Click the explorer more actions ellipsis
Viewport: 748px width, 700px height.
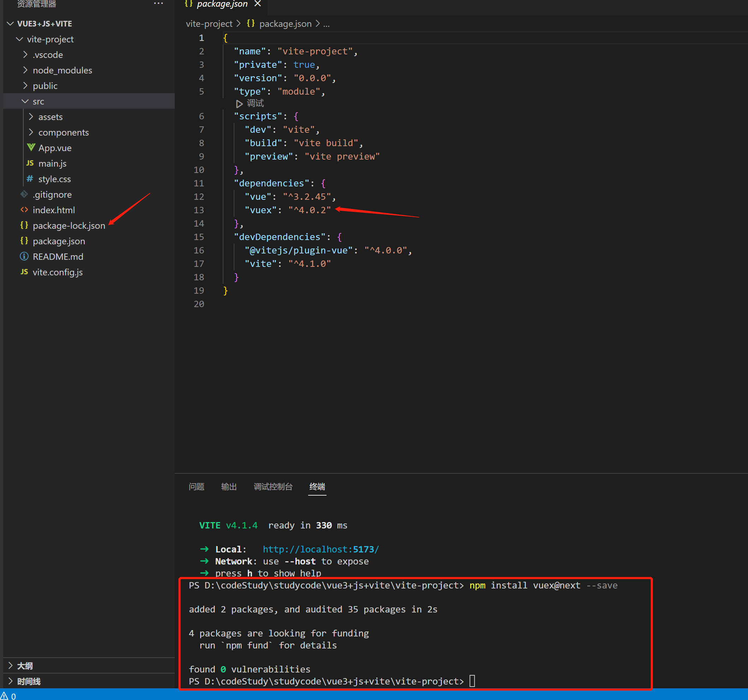158,4
